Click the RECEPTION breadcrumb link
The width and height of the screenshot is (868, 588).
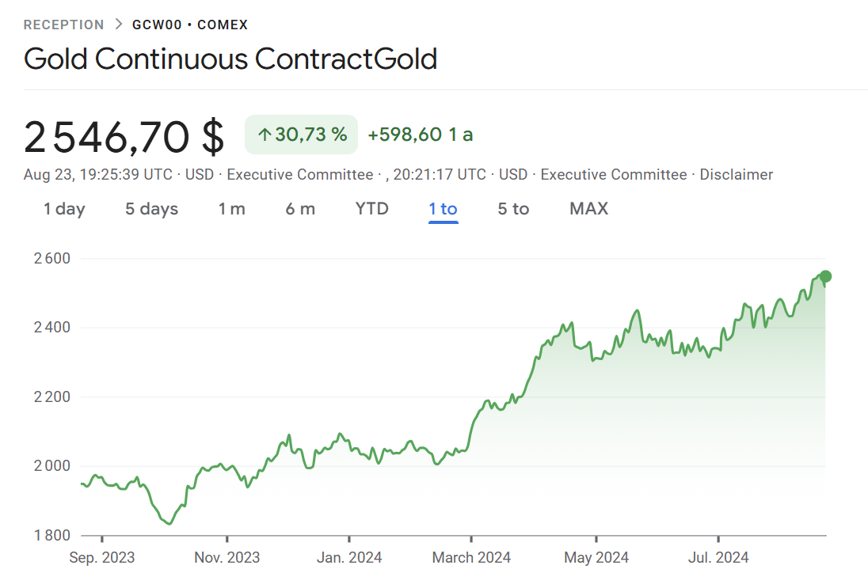(x=63, y=25)
